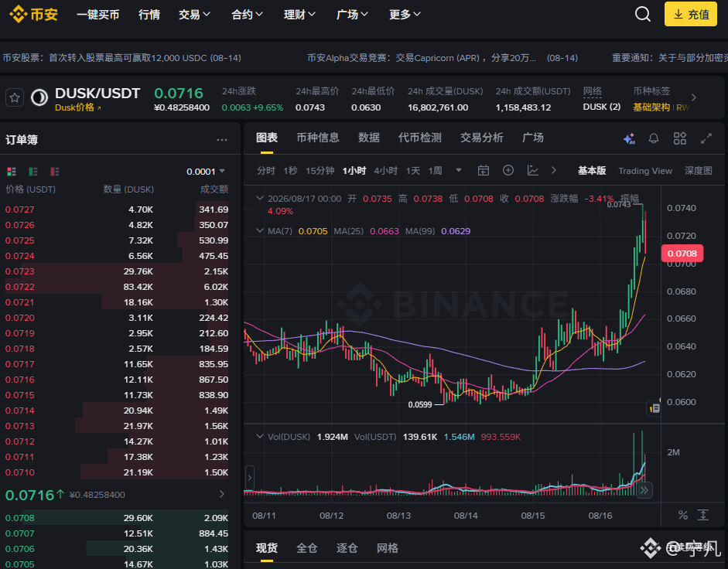Open the 0.0001 price precision dropdown

(x=206, y=172)
